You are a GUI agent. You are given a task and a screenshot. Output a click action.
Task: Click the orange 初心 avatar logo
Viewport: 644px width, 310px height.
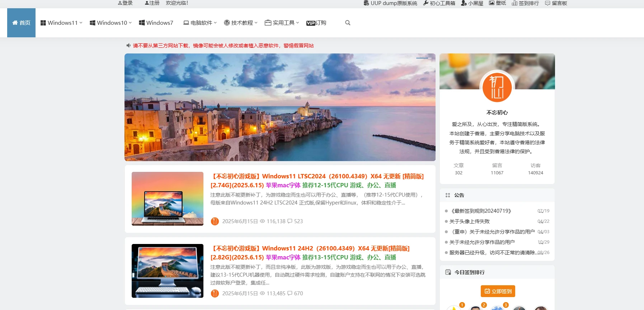pyautogui.click(x=497, y=87)
